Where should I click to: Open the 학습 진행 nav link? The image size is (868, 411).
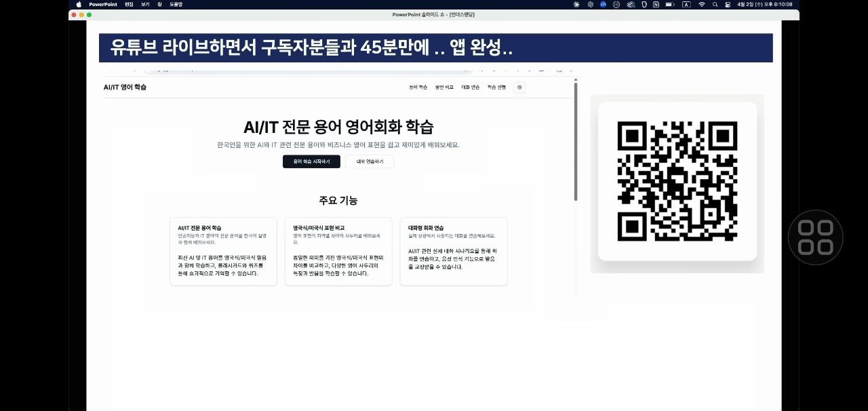496,87
